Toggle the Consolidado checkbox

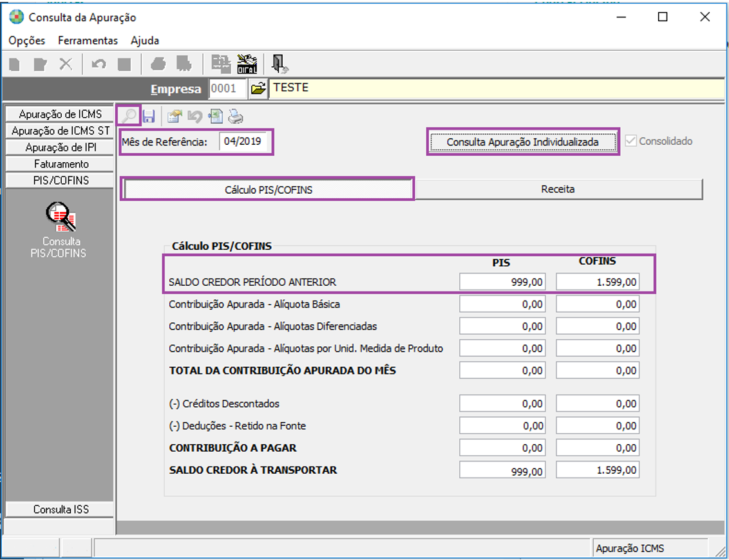(x=630, y=141)
